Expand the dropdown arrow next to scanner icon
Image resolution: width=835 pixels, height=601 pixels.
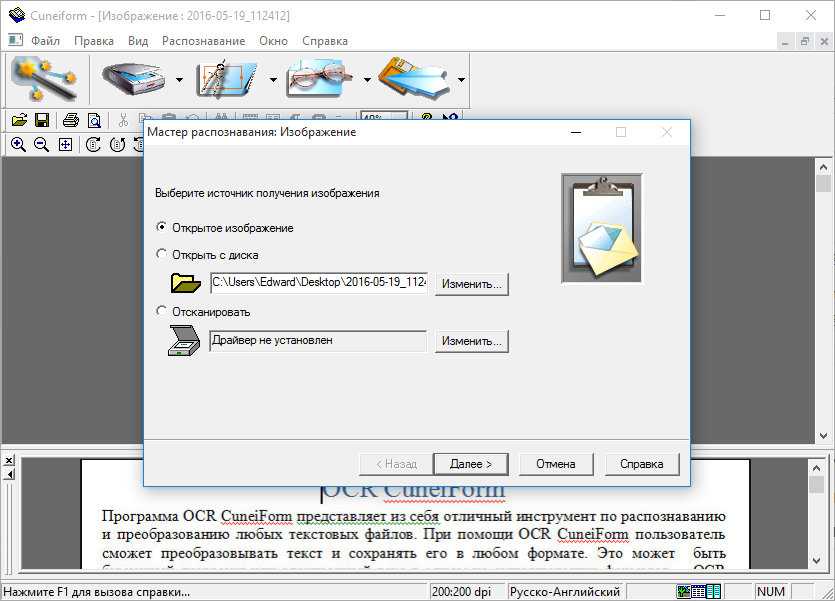[x=179, y=80]
